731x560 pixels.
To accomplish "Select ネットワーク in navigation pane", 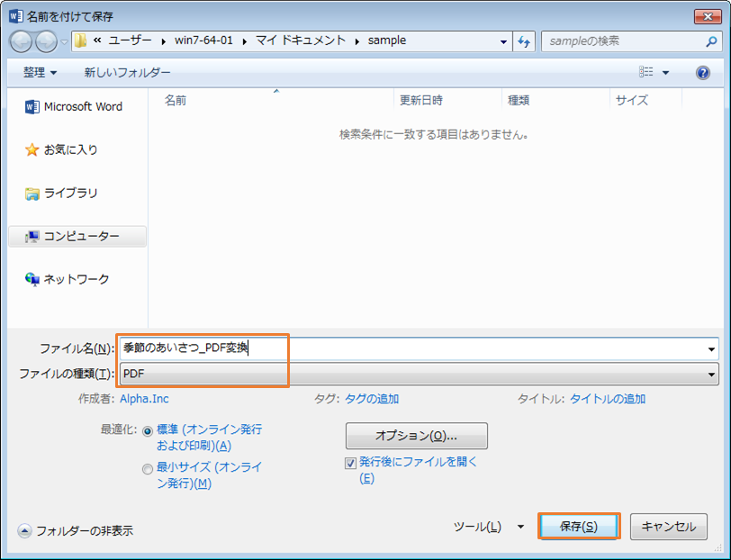I will (68, 279).
